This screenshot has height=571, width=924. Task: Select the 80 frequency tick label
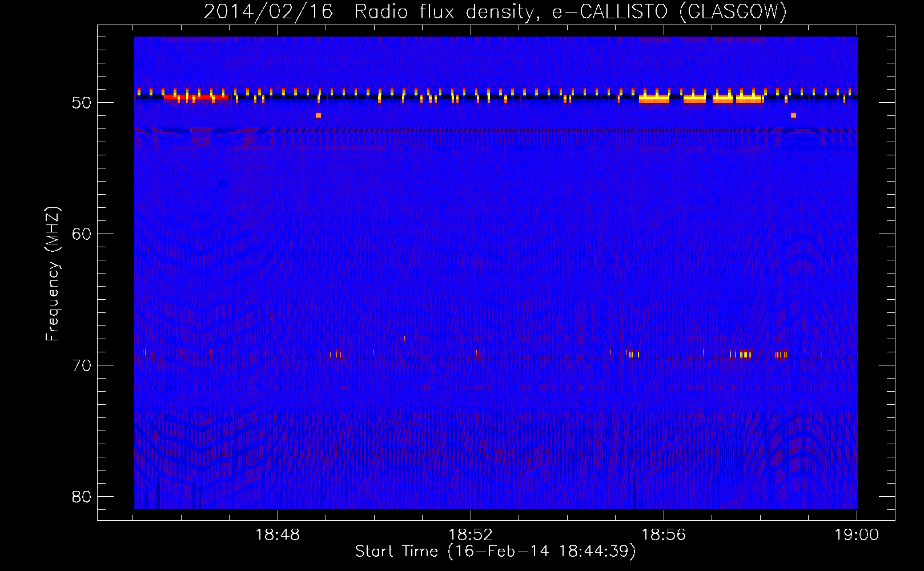pyautogui.click(x=82, y=497)
